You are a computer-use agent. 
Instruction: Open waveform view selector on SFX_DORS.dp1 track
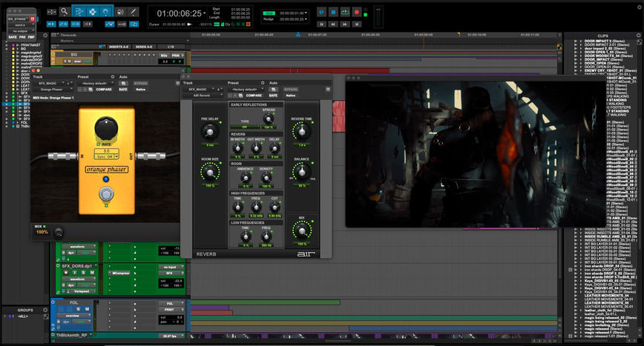click(79, 279)
